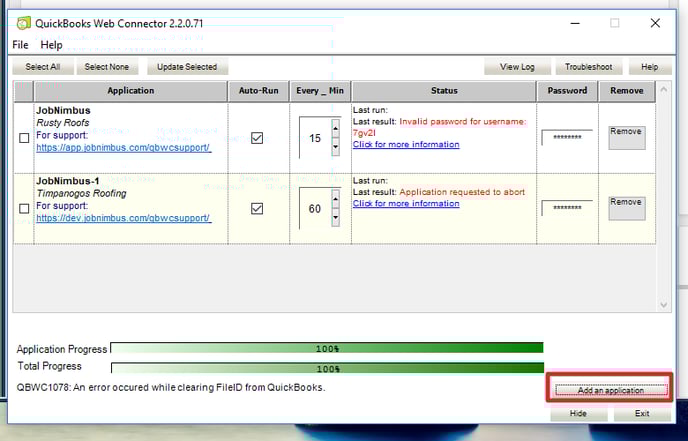Click the minutes field showing 15
688x441 pixels.
(x=315, y=138)
